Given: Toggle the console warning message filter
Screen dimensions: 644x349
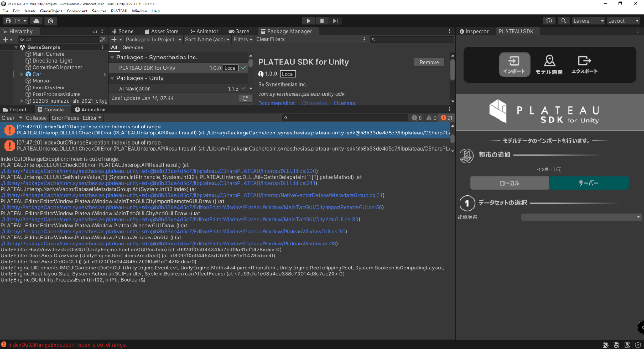Looking at the screenshot, I should click(431, 118).
